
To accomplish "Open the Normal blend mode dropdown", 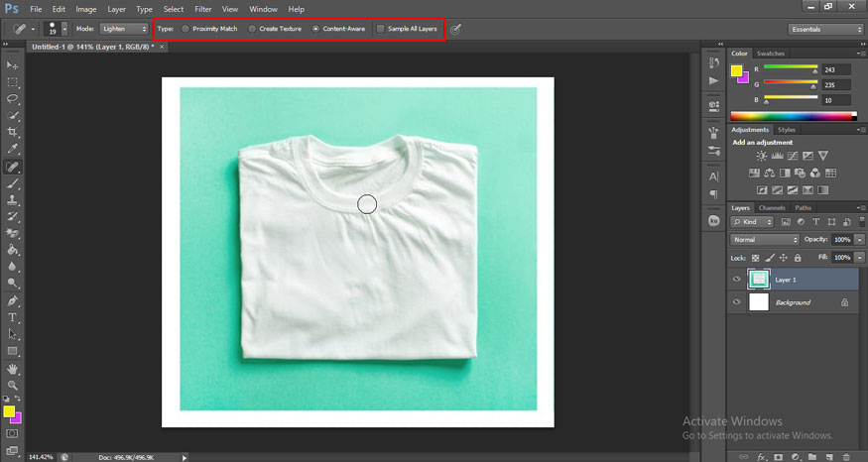I will 765,240.
